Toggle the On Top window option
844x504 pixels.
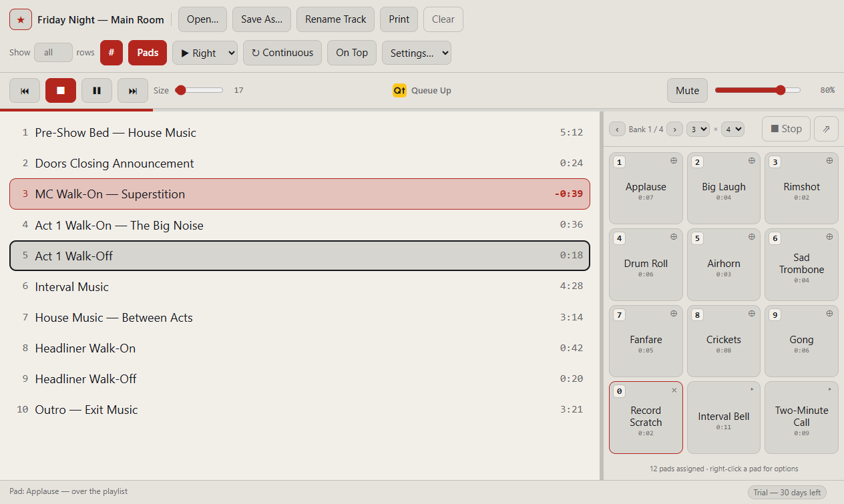coord(352,53)
